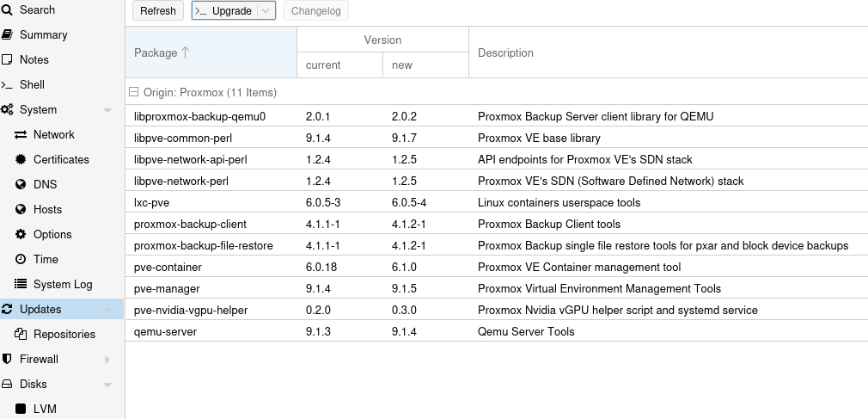Open the Upgrade button dropdown arrow
This screenshot has width=868, height=419.
coord(266,11)
